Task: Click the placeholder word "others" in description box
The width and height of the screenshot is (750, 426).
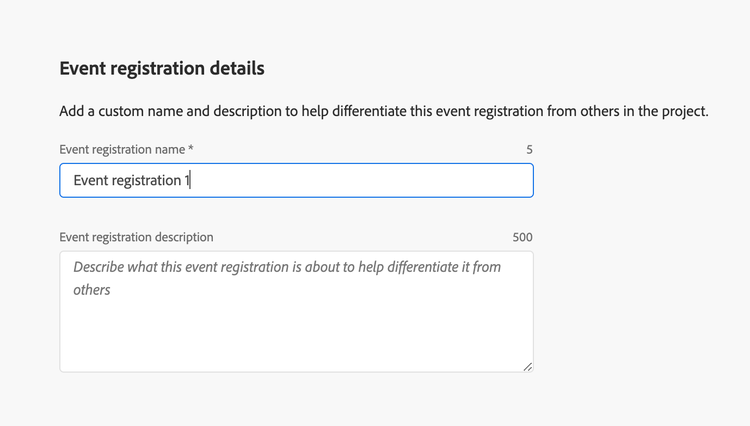Action: tap(92, 290)
